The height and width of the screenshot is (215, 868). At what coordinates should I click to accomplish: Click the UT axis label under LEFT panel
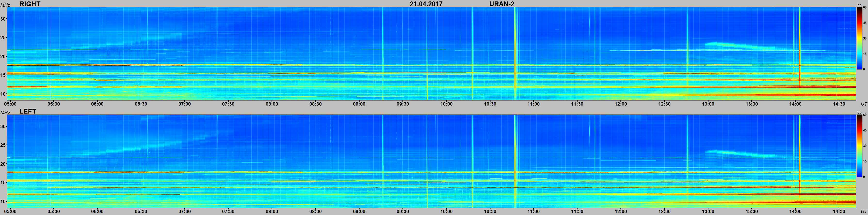point(864,211)
